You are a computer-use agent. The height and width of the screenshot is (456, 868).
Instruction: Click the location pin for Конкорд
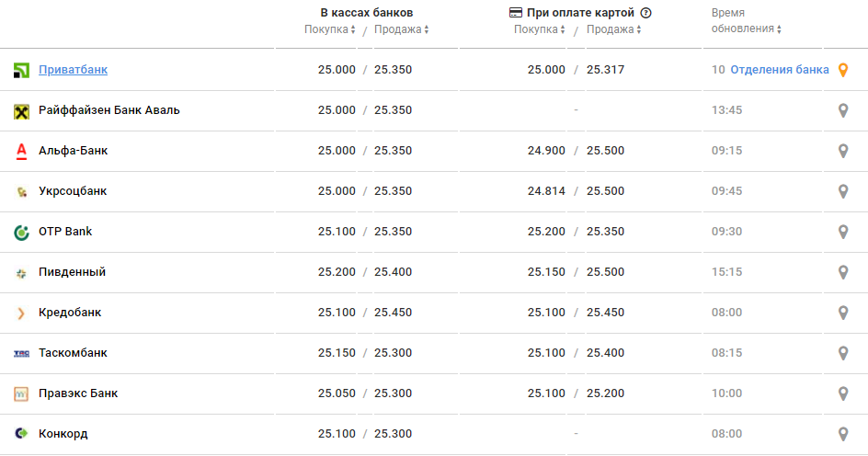pos(843,434)
